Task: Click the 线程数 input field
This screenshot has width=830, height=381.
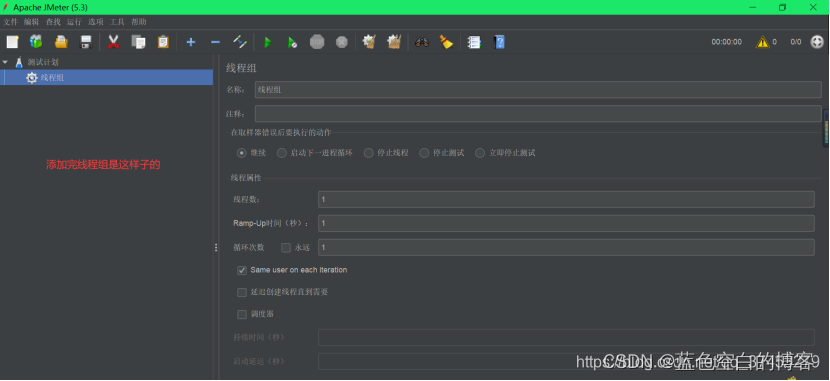Action: (x=566, y=199)
